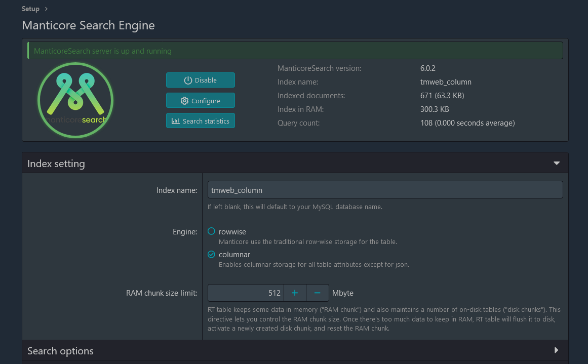Click the RAM chunk size limit: label

click(x=162, y=293)
